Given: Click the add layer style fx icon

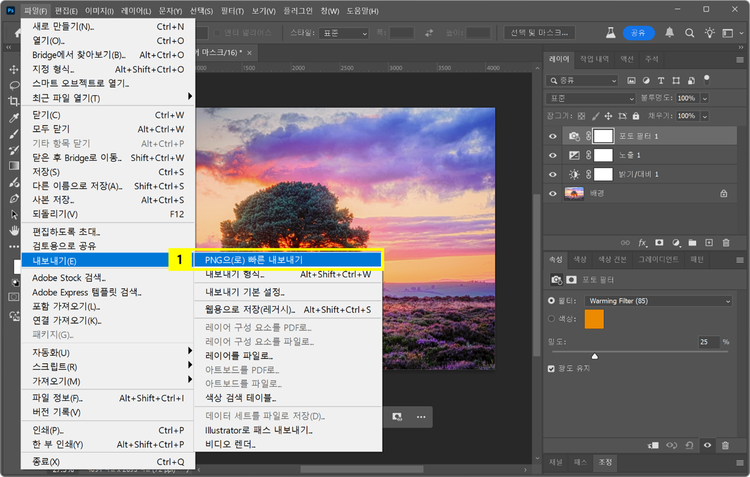Looking at the screenshot, I should click(644, 242).
